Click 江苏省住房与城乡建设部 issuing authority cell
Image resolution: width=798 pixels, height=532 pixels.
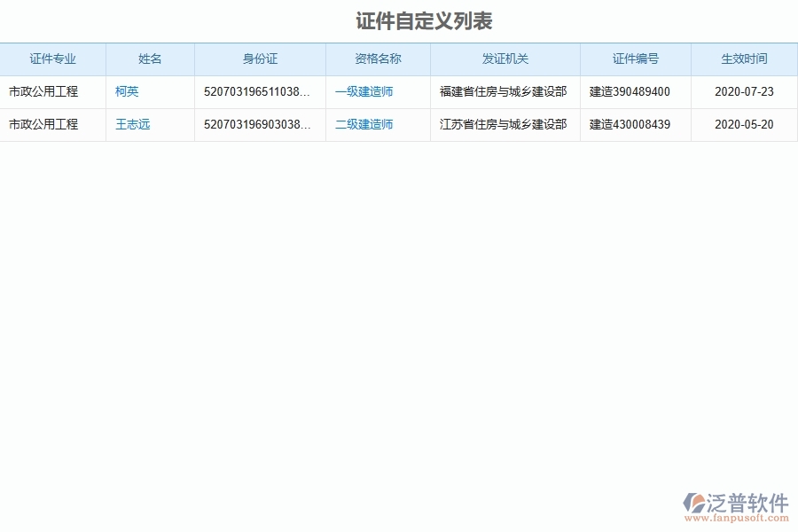(501, 125)
